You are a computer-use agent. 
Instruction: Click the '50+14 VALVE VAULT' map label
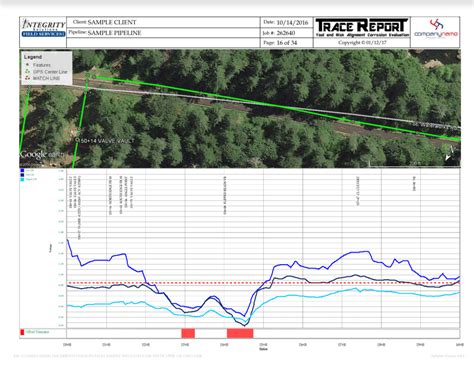pos(107,141)
